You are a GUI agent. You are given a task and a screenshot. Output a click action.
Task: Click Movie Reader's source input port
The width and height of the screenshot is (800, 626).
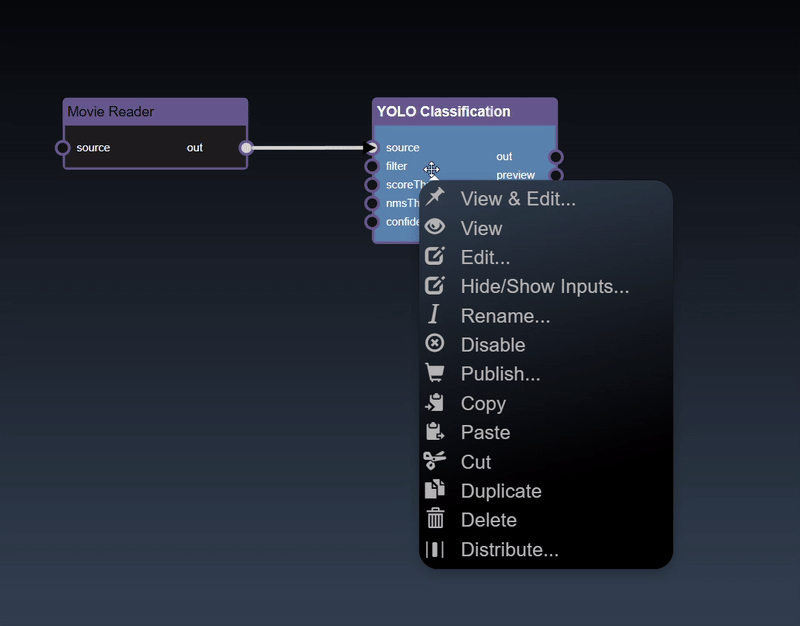pos(63,148)
